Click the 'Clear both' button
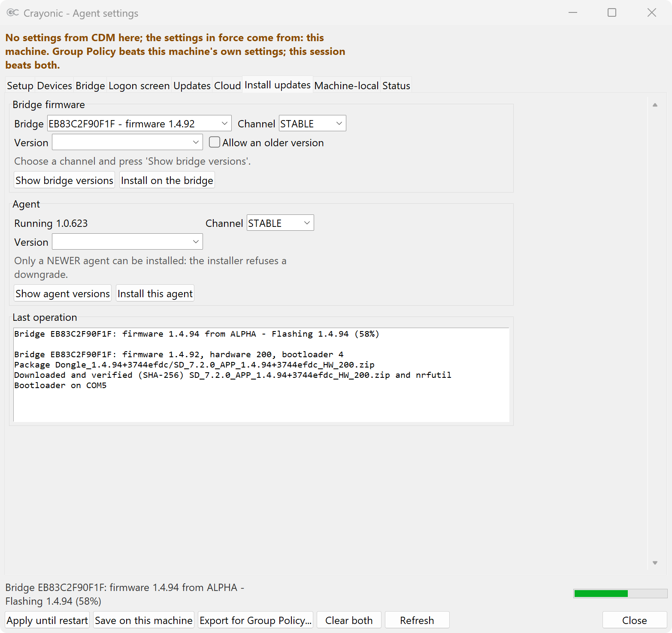 349,620
